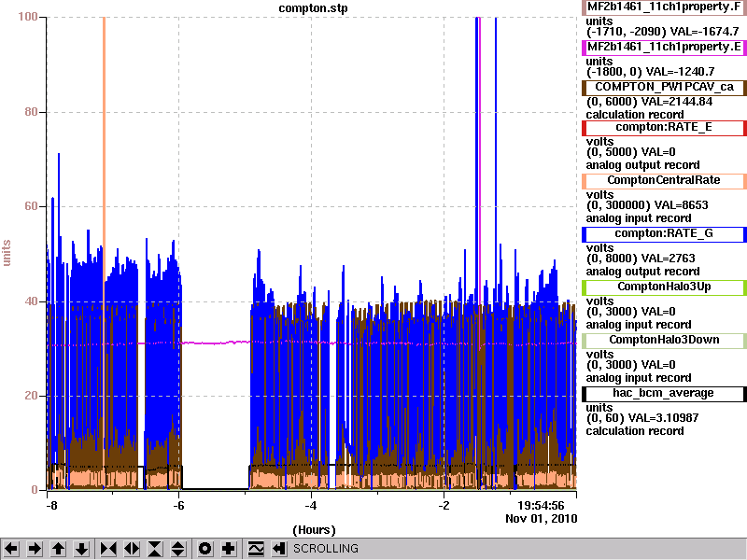
Task: Pan the plot left with the left arrow
Action: pos(11,549)
